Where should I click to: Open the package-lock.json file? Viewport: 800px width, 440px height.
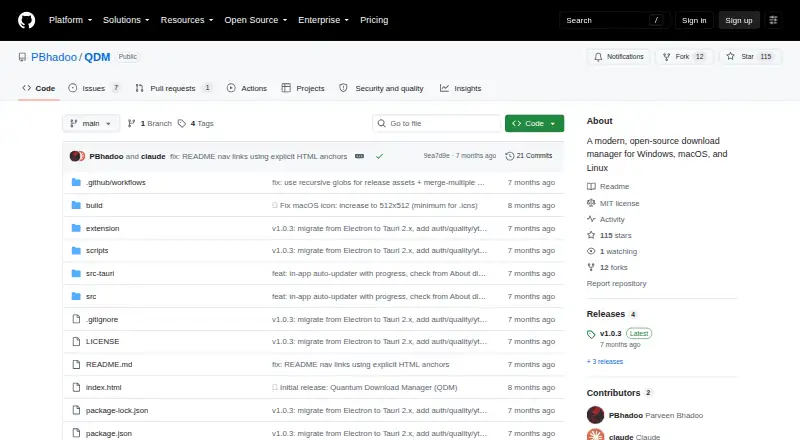[x=117, y=410]
